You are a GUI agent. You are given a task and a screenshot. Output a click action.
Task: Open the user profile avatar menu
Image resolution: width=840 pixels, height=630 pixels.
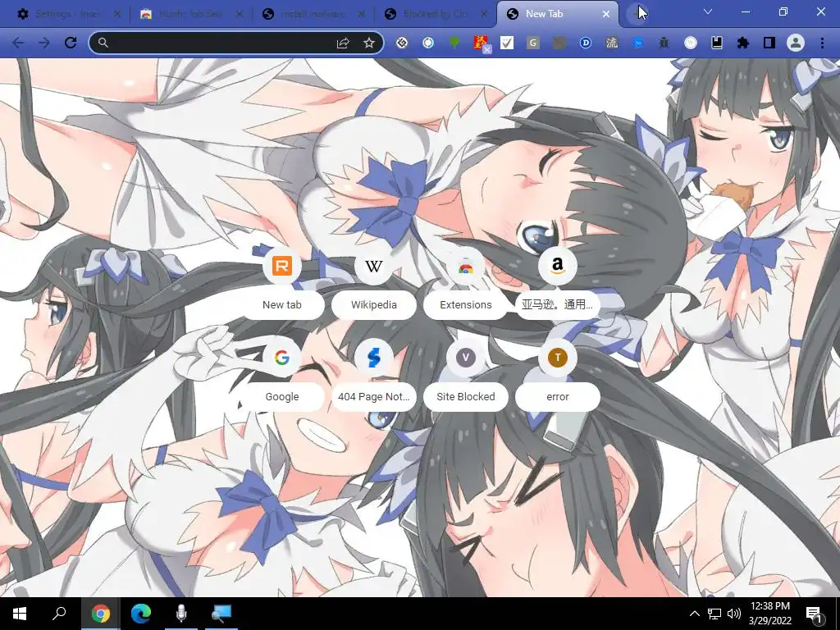click(796, 43)
